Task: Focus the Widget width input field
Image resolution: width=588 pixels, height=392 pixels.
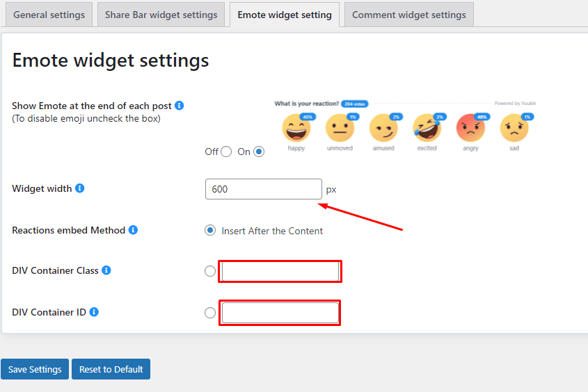Action: tap(264, 189)
